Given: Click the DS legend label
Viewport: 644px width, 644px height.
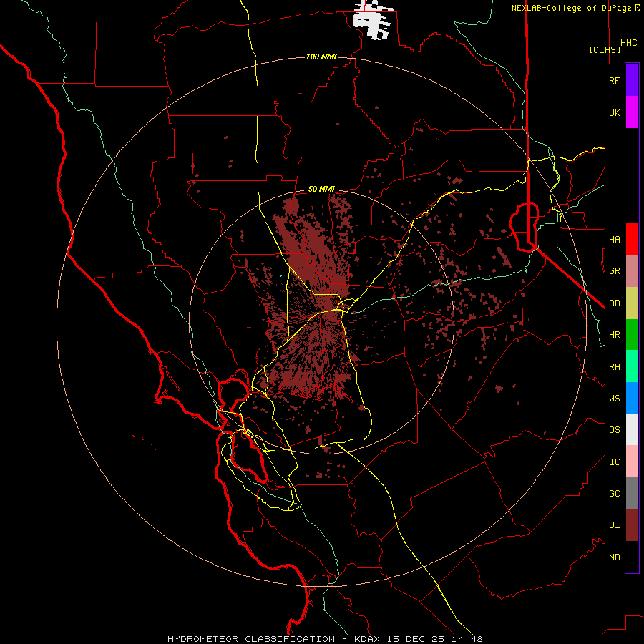Looking at the screenshot, I should [614, 430].
